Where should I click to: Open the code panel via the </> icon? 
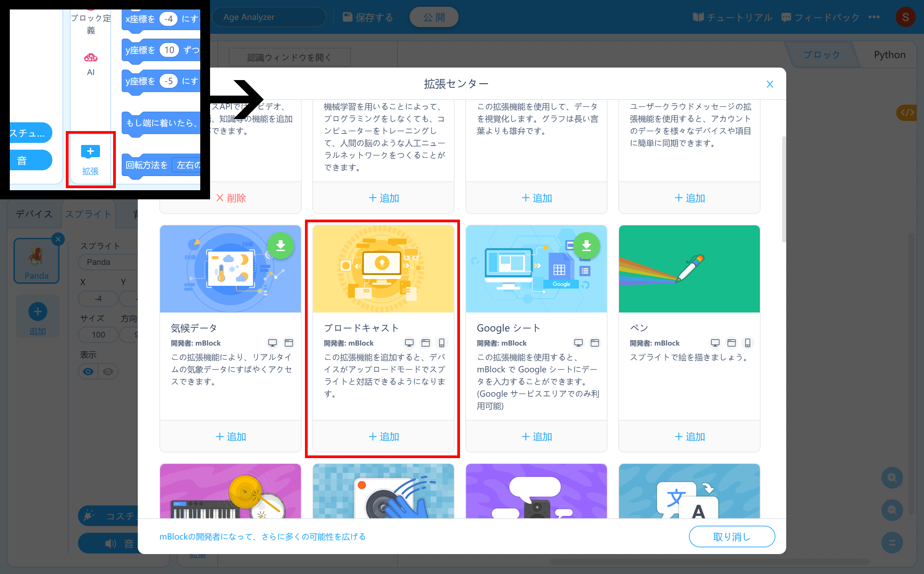[x=908, y=113]
